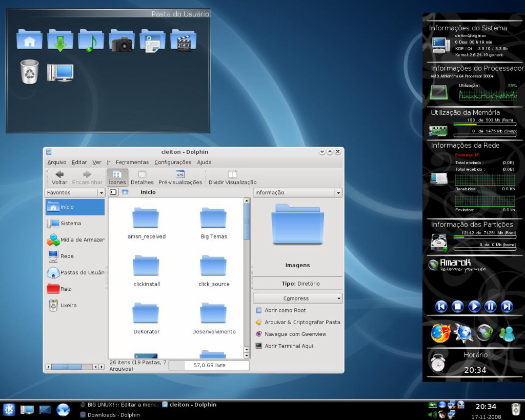The image size is (525, 420).
Task: Open the Arquivo menu
Action: coord(56,162)
